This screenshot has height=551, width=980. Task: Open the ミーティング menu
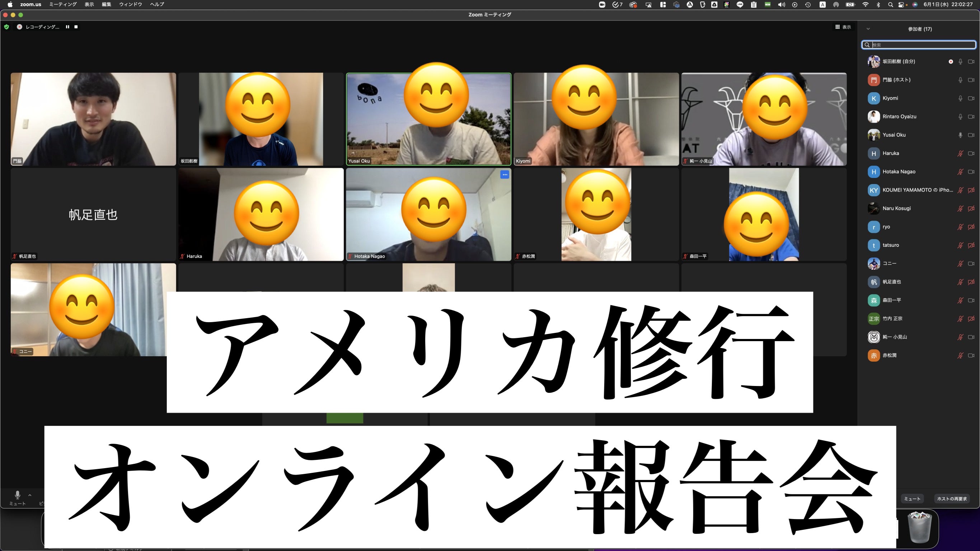pos(63,5)
